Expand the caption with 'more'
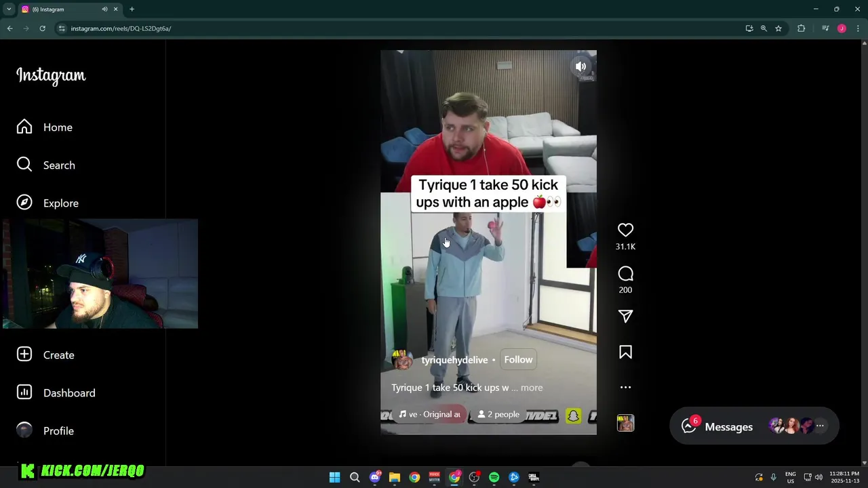This screenshot has height=488, width=868. (x=532, y=388)
